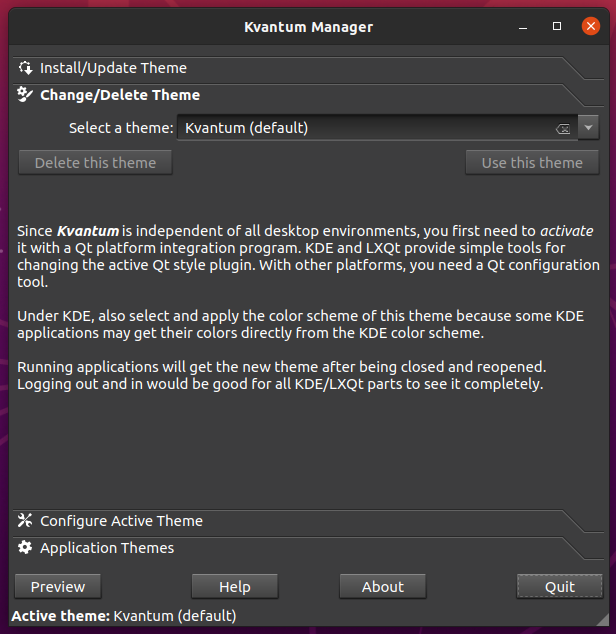The image size is (616, 634).
Task: Click the Kvantum (default) theme combo field
Action: 377,128
